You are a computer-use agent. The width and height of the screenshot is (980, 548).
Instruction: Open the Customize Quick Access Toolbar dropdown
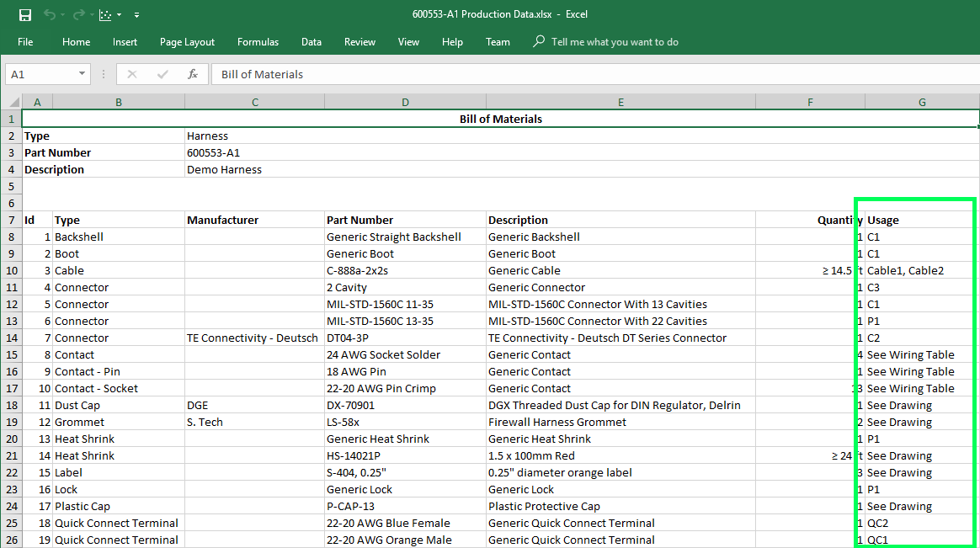pos(136,14)
